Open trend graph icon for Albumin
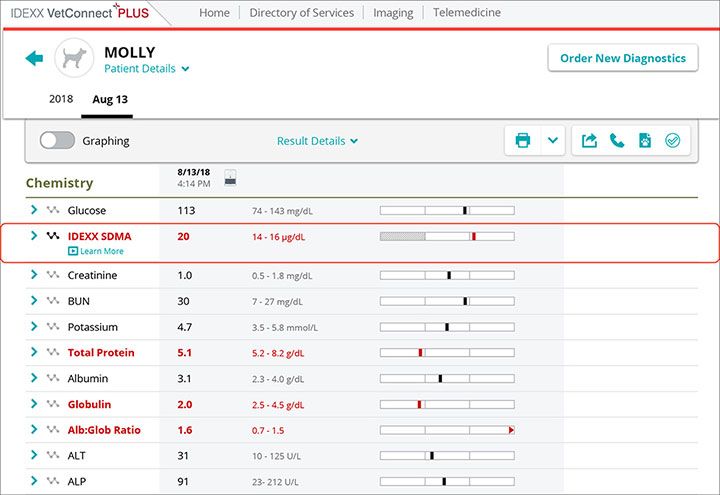Screen dimensions: 720x495 53,377
